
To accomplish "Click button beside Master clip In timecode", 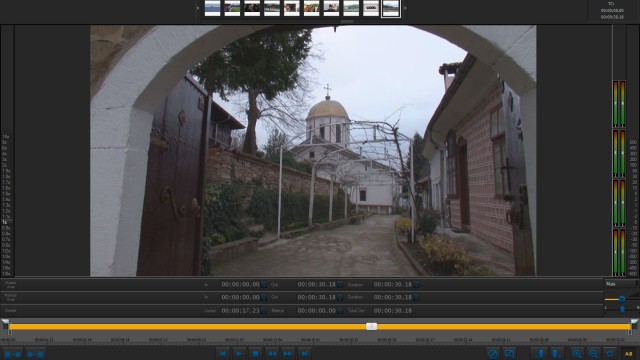I will [264, 284].
